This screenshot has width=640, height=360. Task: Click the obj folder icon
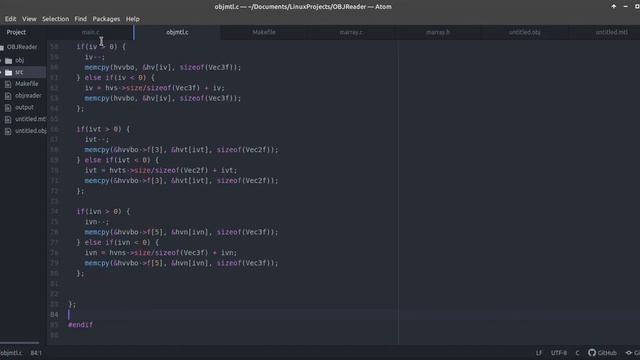[9, 60]
